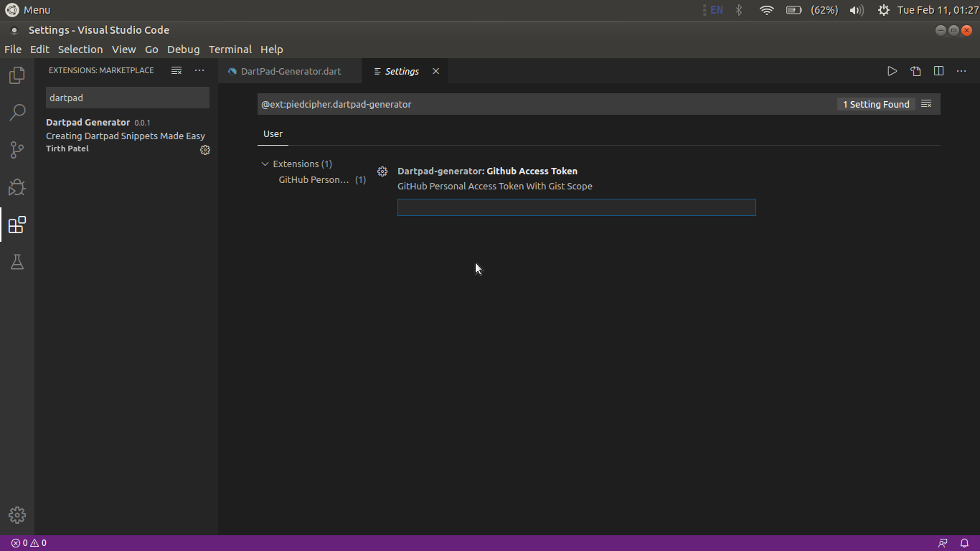Clear settings search input icon
980x551 pixels.
point(926,104)
